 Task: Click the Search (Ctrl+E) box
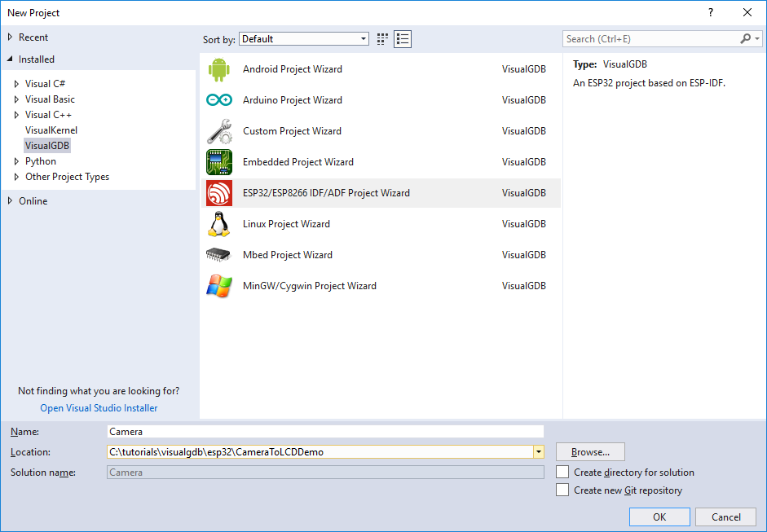[x=650, y=38]
